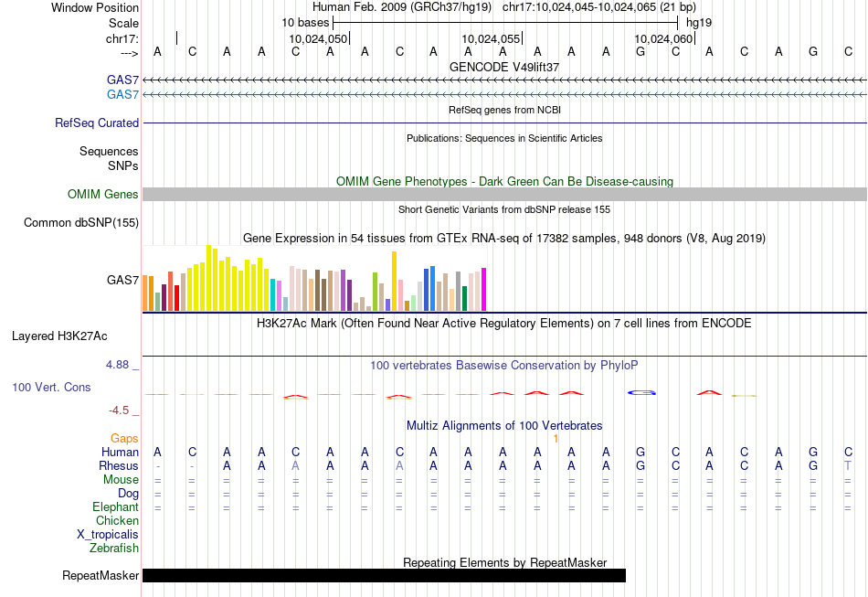Click the orange 'Gaps' label
The image size is (868, 597).
point(124,438)
